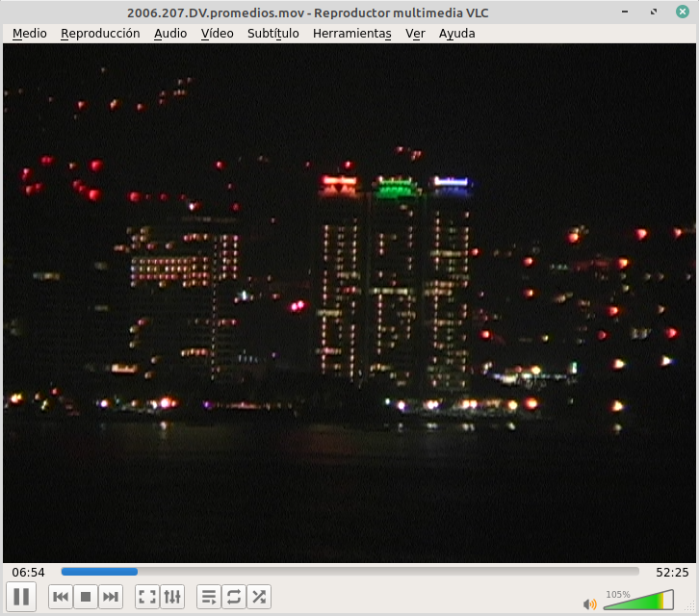
Task: Click the total duration label 52:25
Action: (672, 572)
